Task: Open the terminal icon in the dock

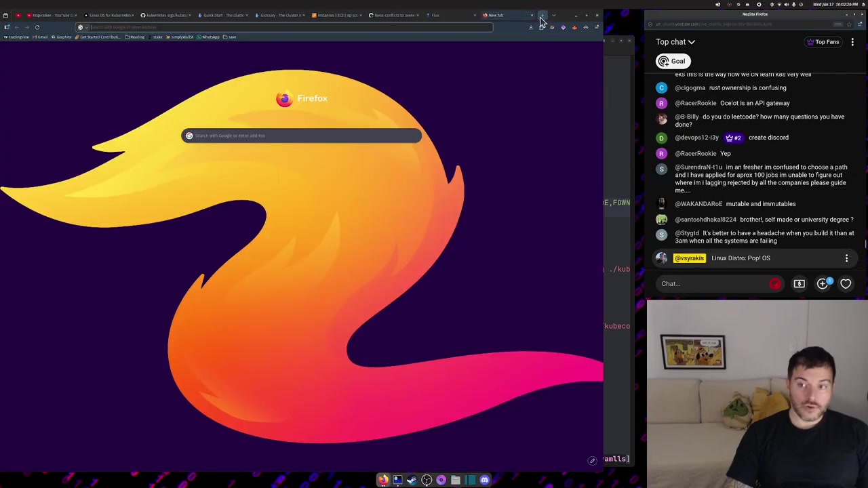Action: click(397, 480)
